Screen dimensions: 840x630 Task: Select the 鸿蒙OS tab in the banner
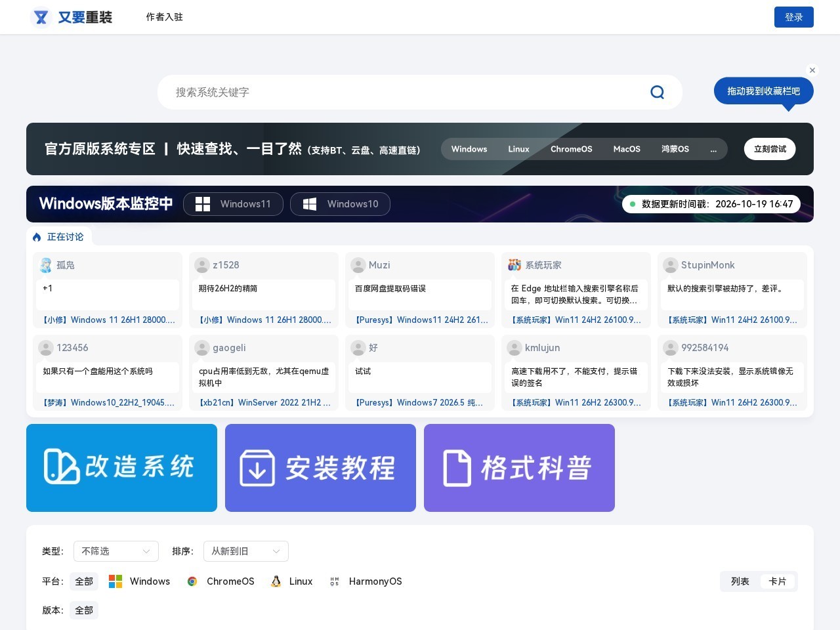(x=675, y=149)
